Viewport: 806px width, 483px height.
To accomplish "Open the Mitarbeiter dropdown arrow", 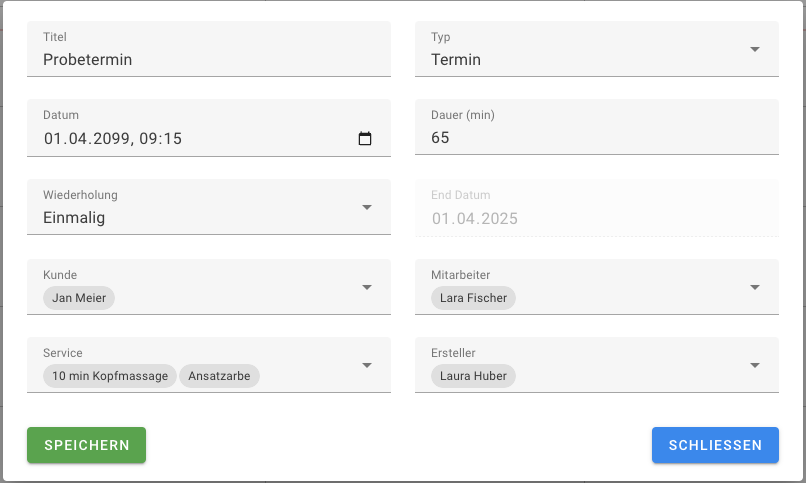I will [x=755, y=287].
